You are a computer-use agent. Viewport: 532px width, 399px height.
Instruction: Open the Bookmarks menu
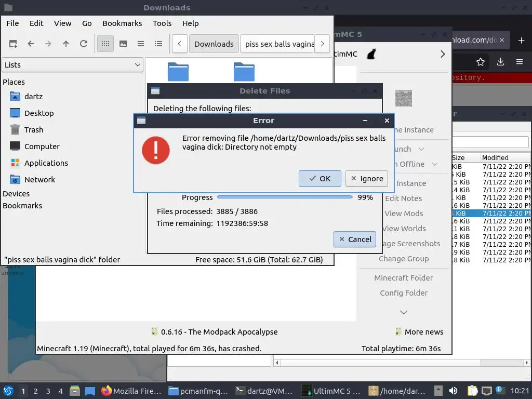122,23
